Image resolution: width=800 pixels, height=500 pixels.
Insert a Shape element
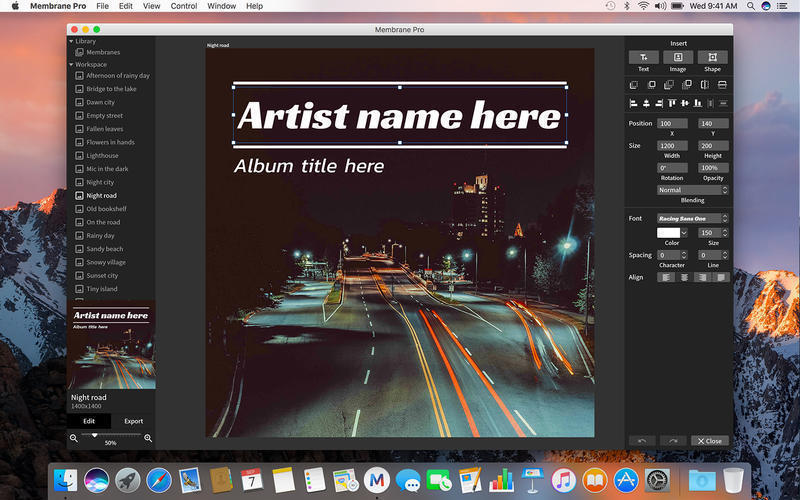[x=712, y=58]
